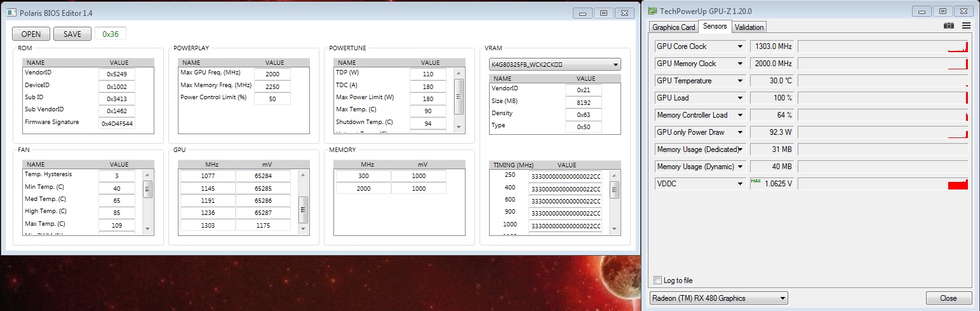Click the timing value for 250 MHz
Screen dimensions: 980x311
click(565, 176)
